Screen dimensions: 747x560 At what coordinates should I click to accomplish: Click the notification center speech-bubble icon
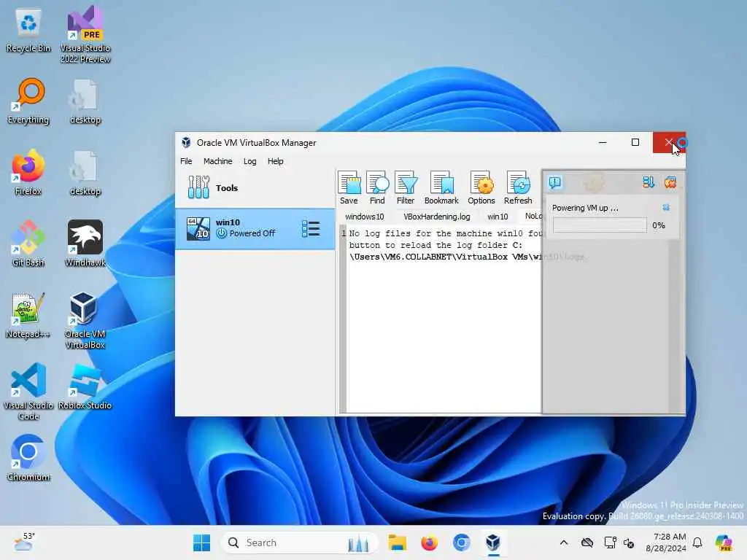555,182
